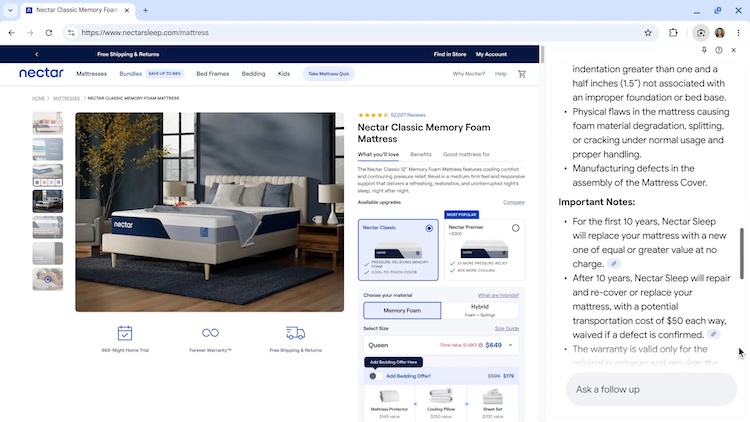Open the 52,027 Reviews link
The height and width of the screenshot is (422, 750).
tap(408, 115)
